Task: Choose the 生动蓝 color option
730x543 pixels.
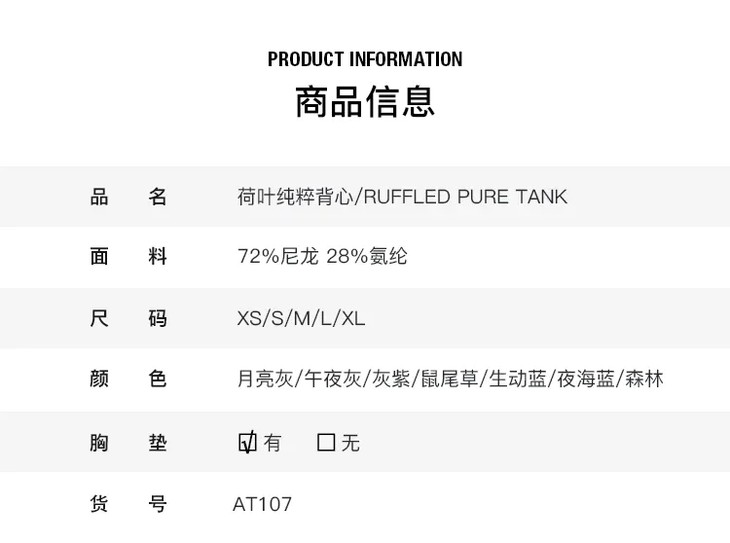Action: 515,380
